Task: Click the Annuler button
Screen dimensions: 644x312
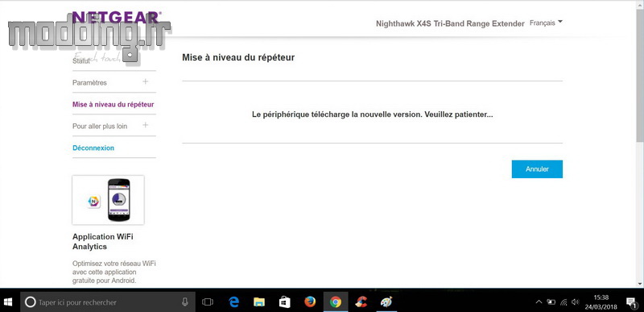Action: coord(537,169)
